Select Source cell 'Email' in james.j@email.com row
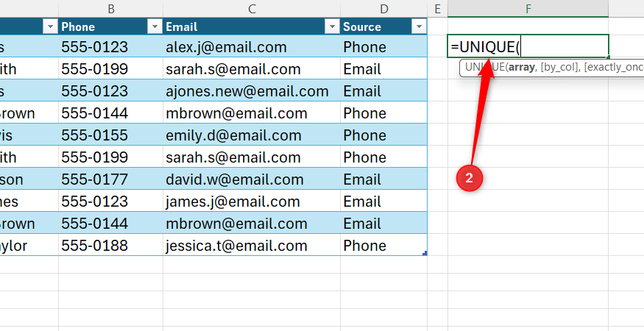Screen dimensions: 644x331 [383, 202]
